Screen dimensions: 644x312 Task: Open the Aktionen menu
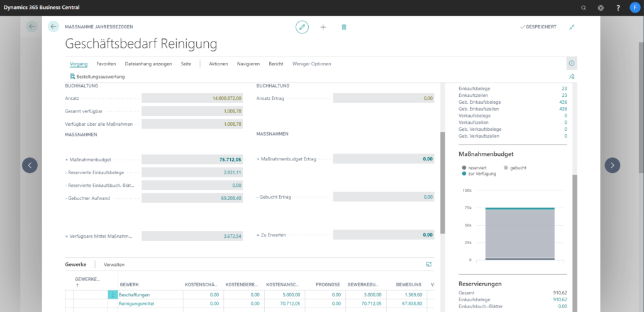tap(218, 64)
